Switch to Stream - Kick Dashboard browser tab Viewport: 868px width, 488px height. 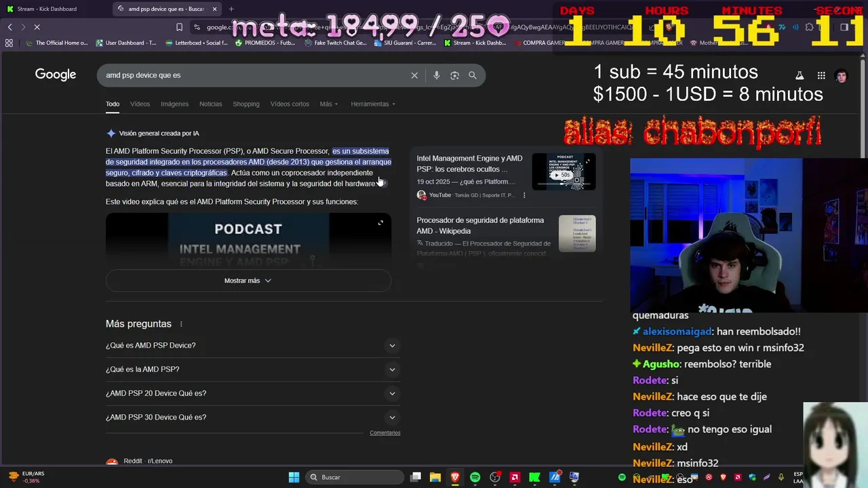coord(54,9)
